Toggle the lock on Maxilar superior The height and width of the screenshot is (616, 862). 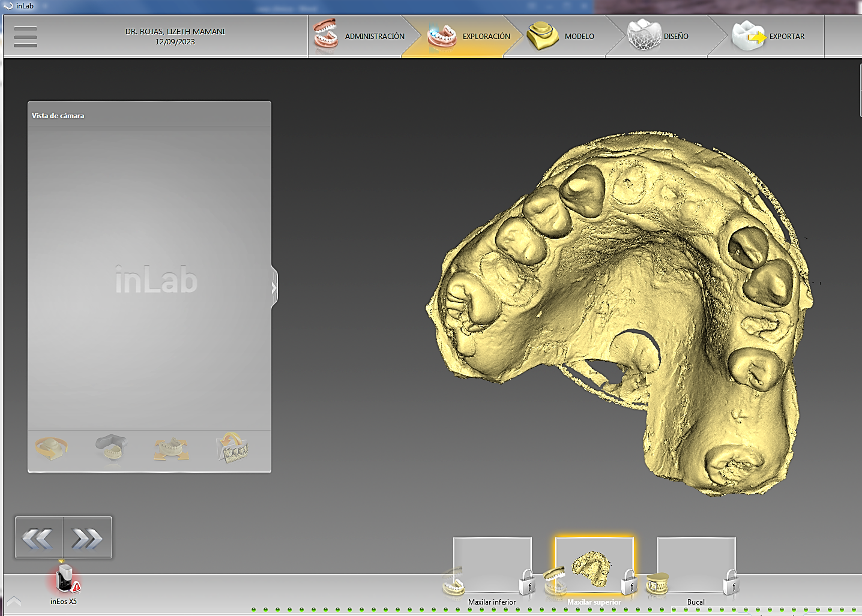pos(628,582)
